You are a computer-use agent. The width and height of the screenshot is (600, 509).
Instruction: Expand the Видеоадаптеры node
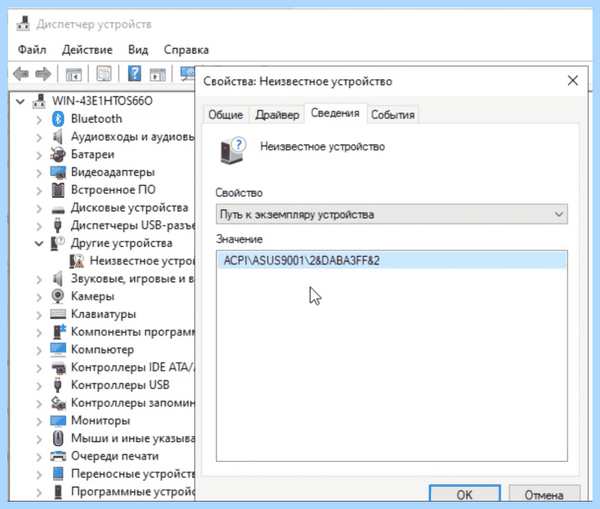pyautogui.click(x=39, y=173)
